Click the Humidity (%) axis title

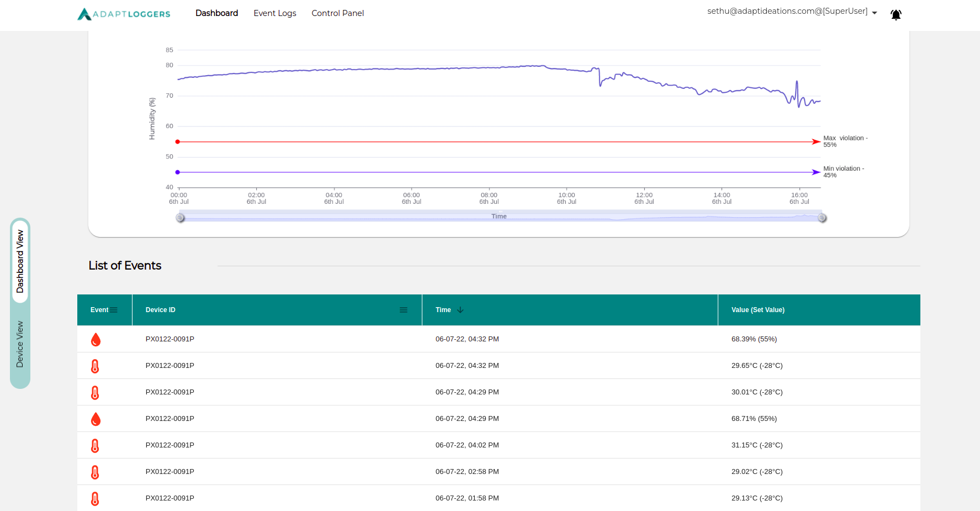pyautogui.click(x=152, y=119)
